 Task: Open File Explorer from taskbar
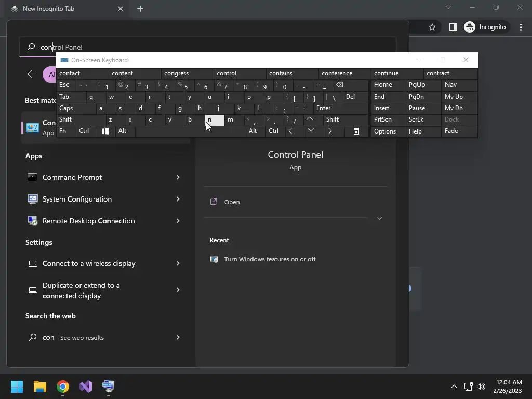point(40,387)
